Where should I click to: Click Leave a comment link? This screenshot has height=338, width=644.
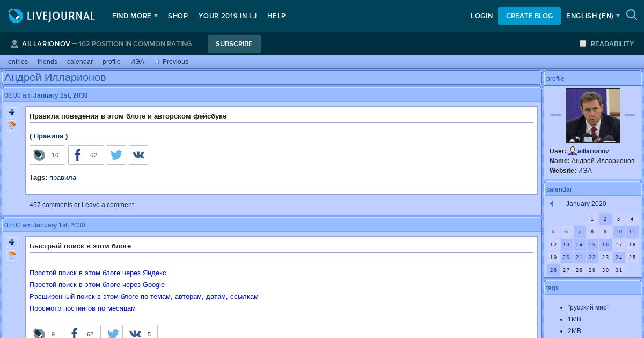coord(108,205)
